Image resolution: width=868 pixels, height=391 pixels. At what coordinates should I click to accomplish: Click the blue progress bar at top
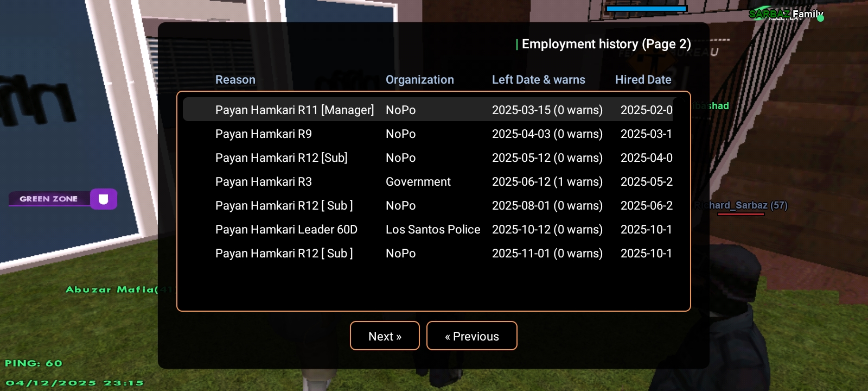(x=646, y=9)
